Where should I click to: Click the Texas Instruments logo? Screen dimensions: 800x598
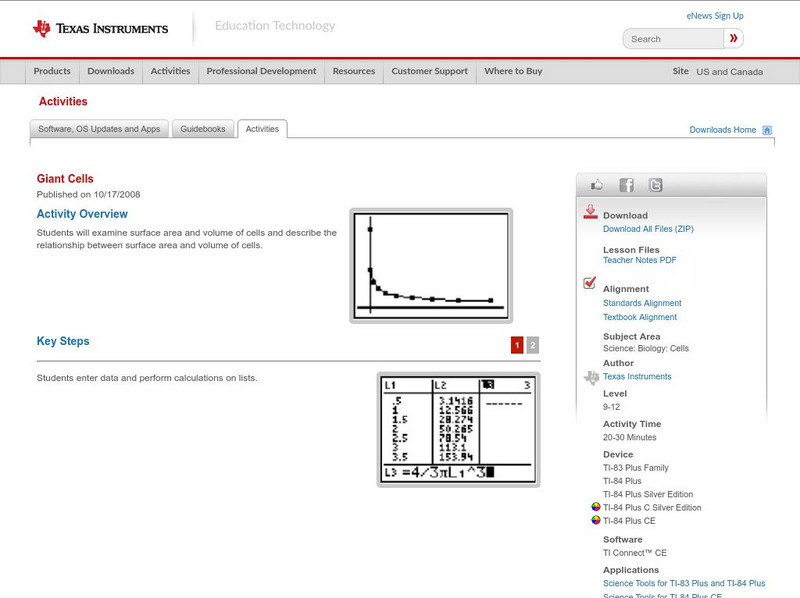point(100,29)
